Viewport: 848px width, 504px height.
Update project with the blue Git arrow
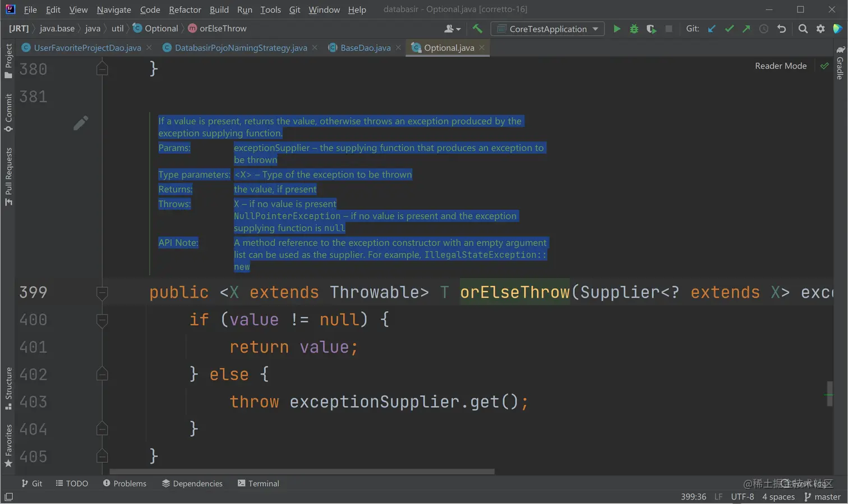coord(712,29)
